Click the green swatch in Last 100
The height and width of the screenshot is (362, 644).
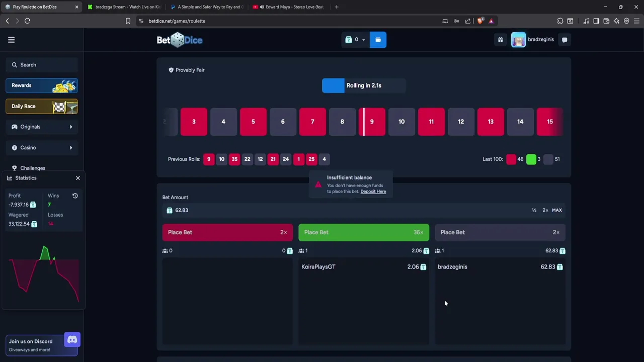[531, 159]
